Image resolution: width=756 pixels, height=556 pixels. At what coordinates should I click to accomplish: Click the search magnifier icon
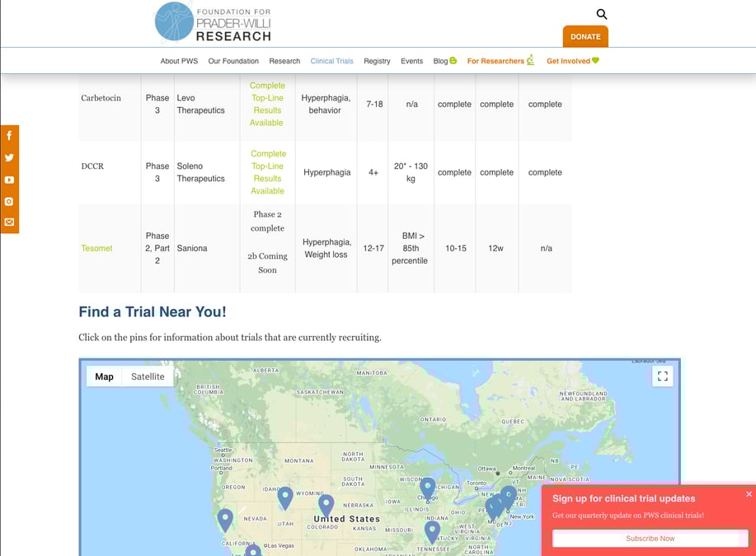point(602,14)
